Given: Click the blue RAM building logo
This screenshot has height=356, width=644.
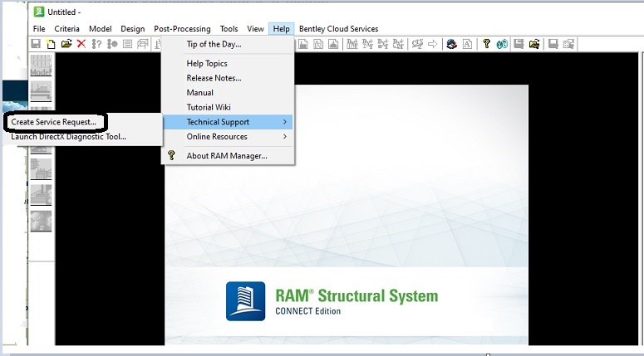Looking at the screenshot, I should [246, 301].
